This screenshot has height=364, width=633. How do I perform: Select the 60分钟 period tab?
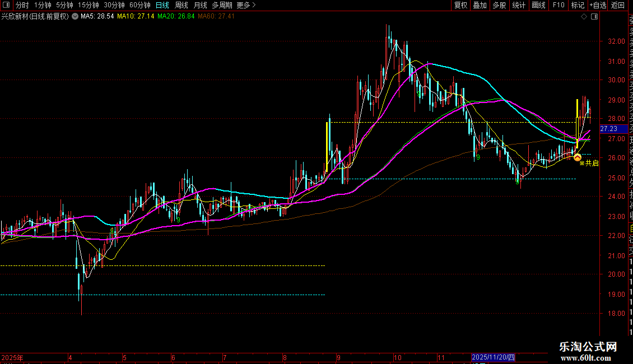pyautogui.click(x=139, y=5)
